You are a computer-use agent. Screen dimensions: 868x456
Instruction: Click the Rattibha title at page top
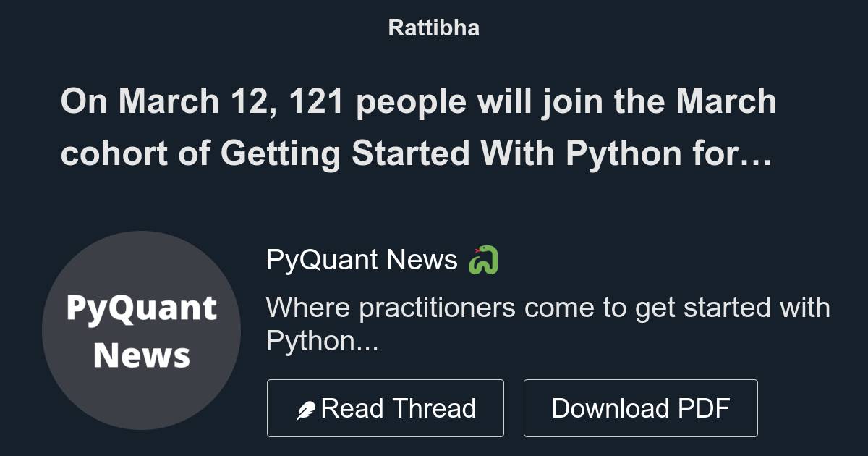click(433, 28)
